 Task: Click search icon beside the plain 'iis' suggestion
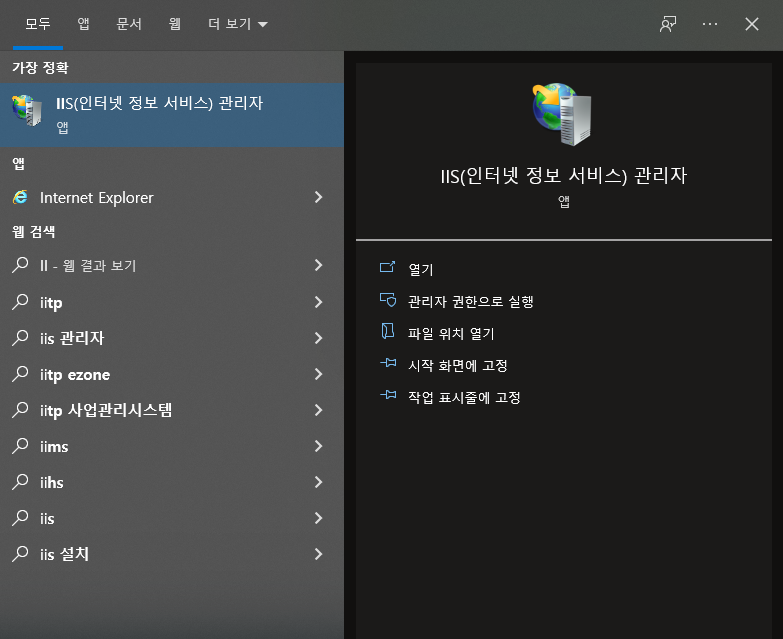point(20,518)
